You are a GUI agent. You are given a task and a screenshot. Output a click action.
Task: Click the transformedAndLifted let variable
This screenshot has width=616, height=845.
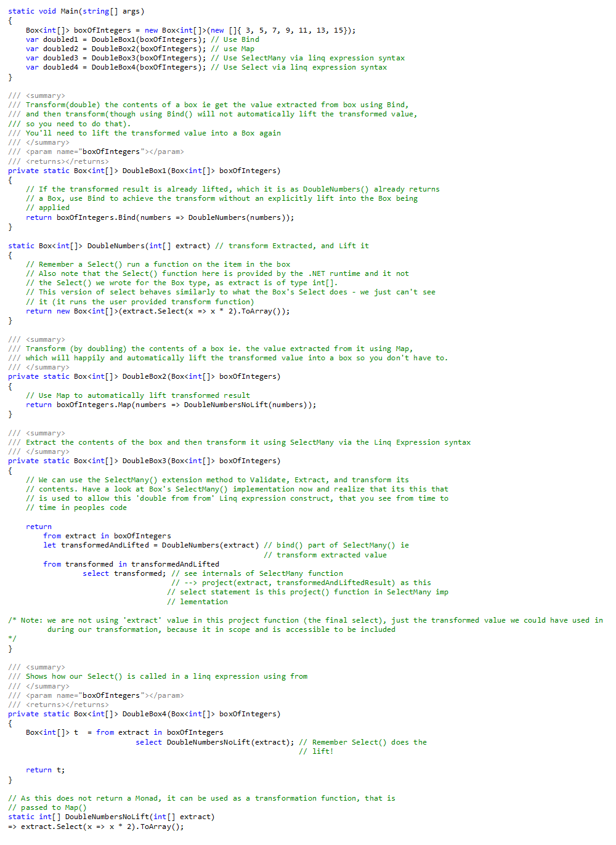coord(105,545)
